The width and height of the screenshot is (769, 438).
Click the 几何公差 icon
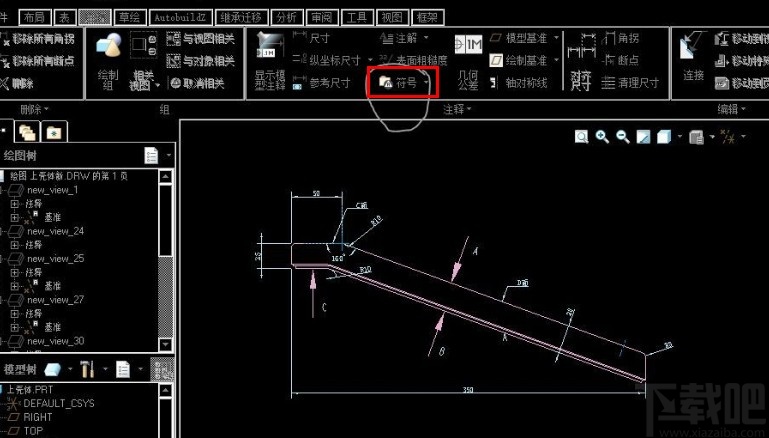tap(468, 45)
